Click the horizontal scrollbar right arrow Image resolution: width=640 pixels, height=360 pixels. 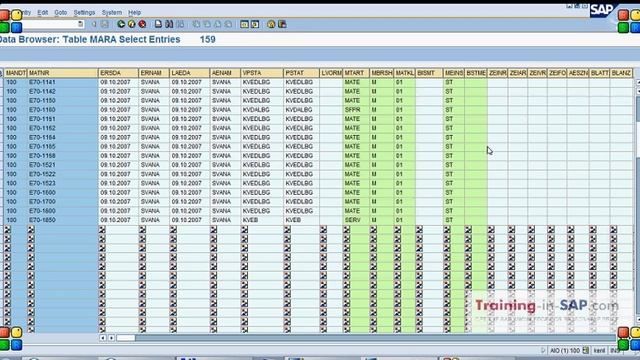tap(111, 338)
